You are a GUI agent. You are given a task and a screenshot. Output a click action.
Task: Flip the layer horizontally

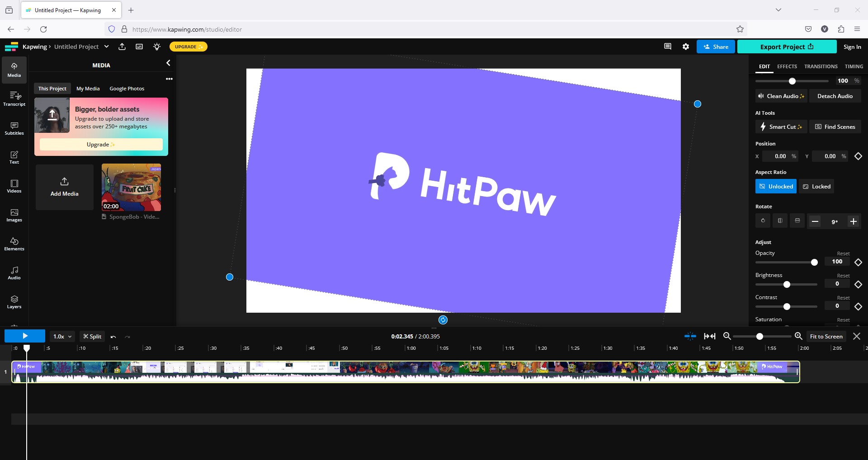[x=780, y=221]
